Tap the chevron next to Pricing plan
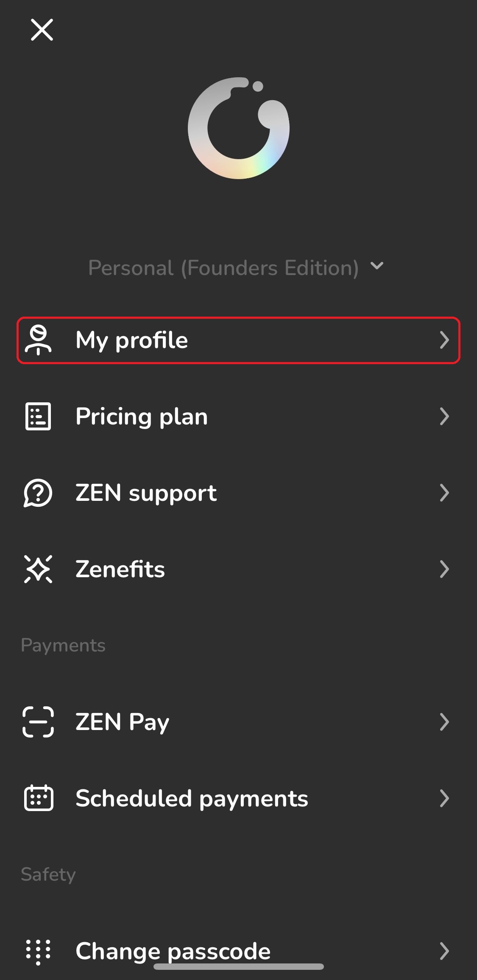This screenshot has width=477, height=980. coord(444,416)
